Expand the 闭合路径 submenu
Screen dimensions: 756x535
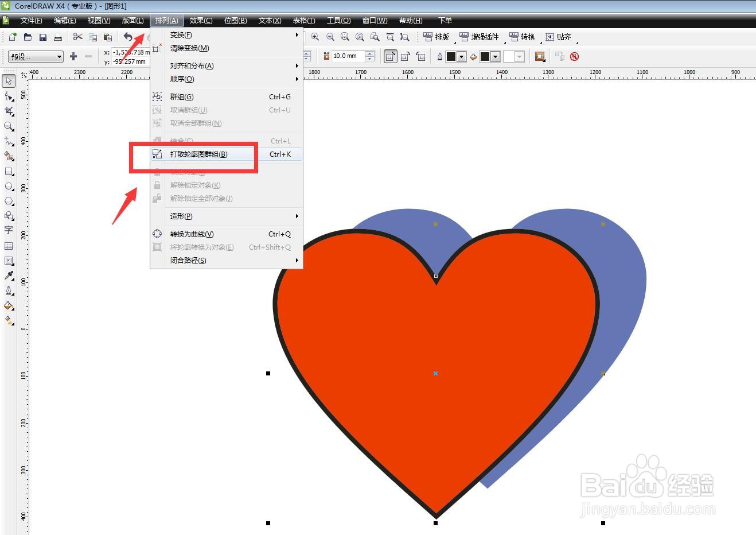click(226, 261)
